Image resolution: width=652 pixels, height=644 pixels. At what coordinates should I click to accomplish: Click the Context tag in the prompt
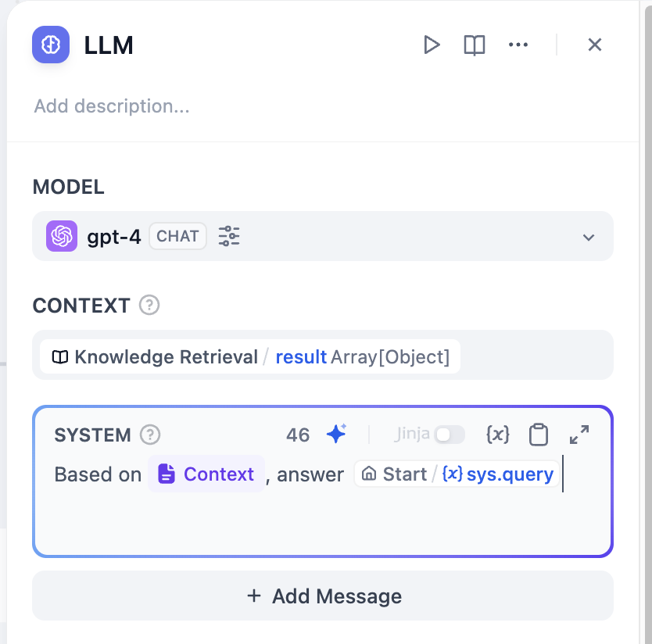[x=206, y=474]
